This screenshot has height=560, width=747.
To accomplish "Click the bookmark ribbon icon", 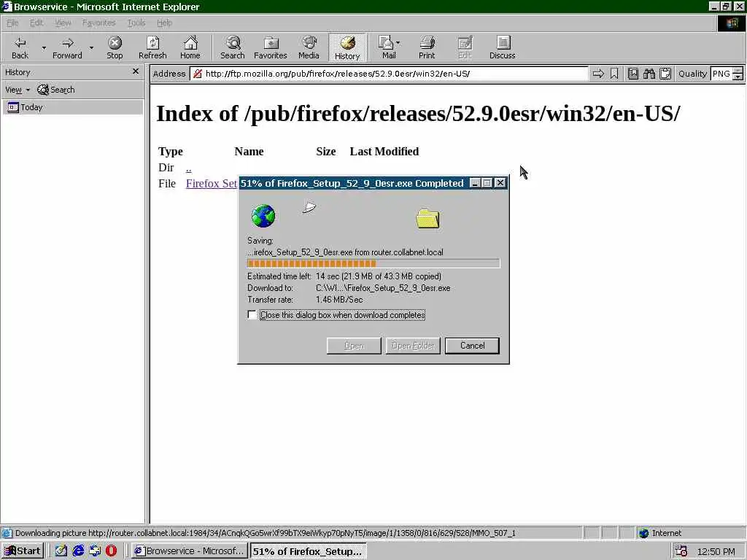I will (x=614, y=74).
